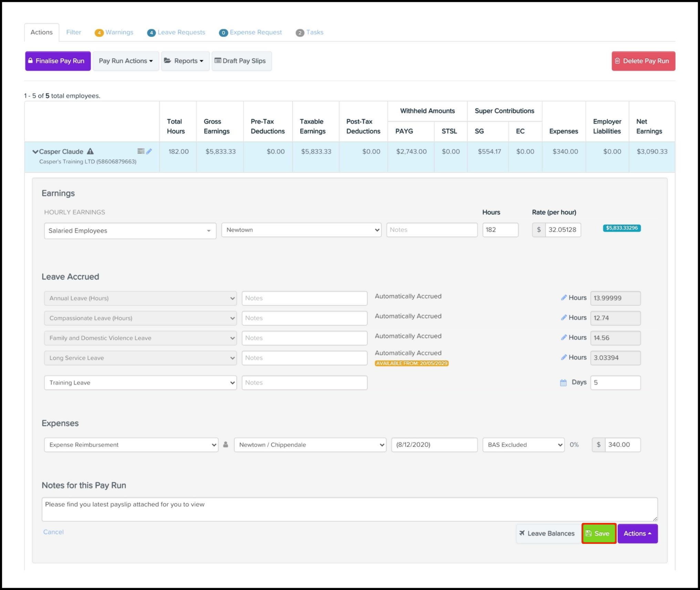
Task: Click the pencil icon beside Compassionate Leave hours
Action: [564, 317]
